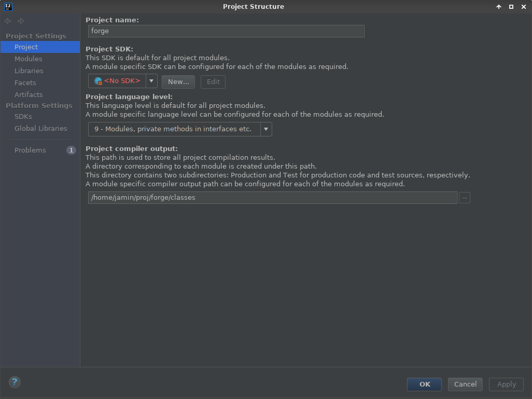Open the Project SDK dropdown

(x=151, y=81)
